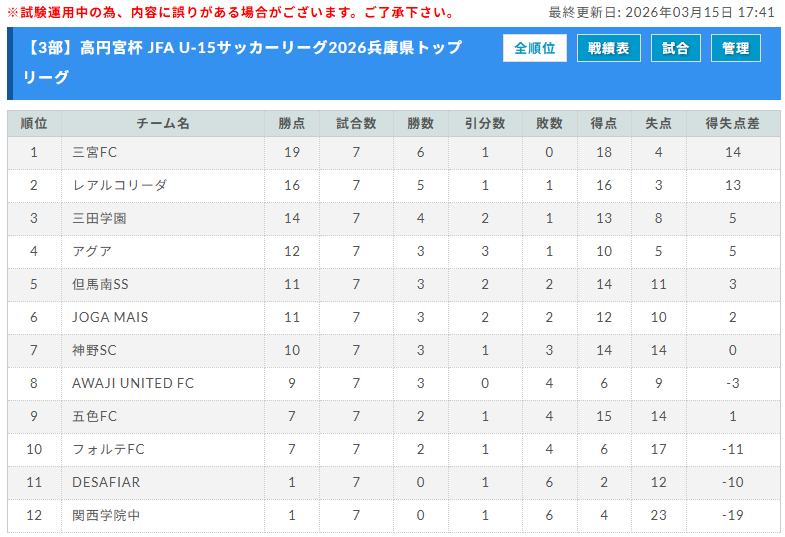Click the アグア team row name
Image resolution: width=785 pixels, height=537 pixels.
92,252
